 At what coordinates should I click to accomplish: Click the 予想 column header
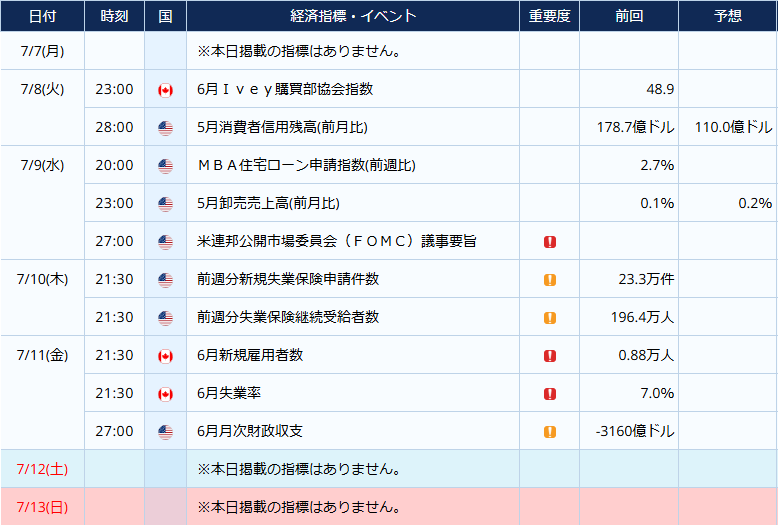(x=728, y=16)
